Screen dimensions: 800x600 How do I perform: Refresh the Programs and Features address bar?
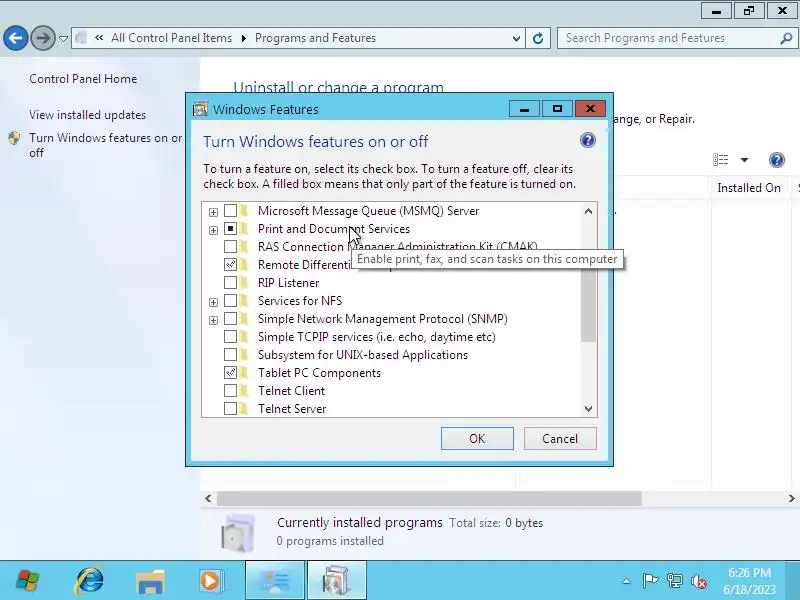[538, 38]
